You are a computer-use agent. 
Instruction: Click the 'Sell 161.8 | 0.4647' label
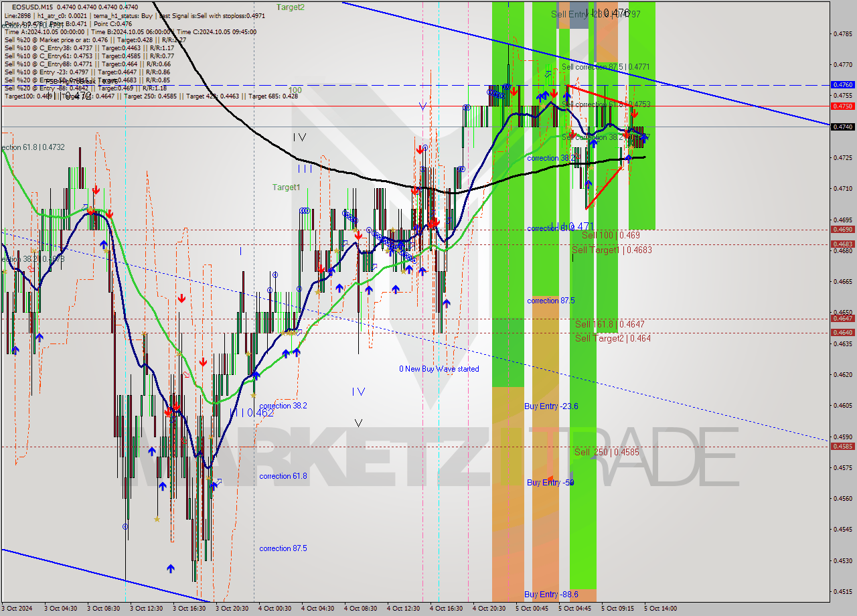[610, 325]
